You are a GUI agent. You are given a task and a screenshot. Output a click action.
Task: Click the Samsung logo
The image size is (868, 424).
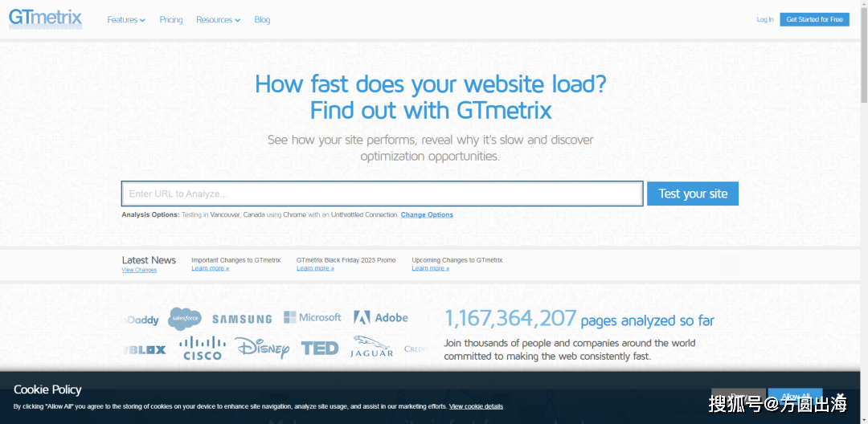tap(242, 319)
